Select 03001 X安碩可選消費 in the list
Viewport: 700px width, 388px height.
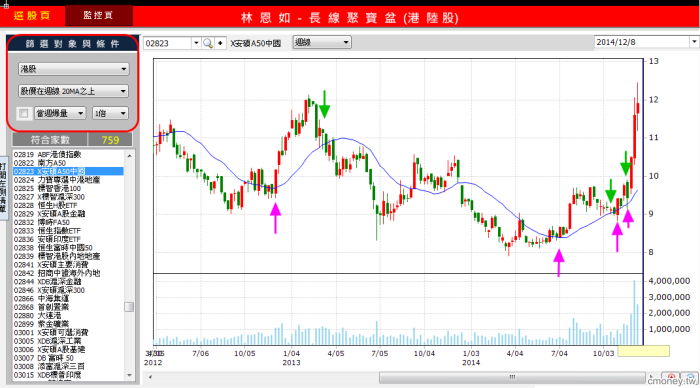68,333
